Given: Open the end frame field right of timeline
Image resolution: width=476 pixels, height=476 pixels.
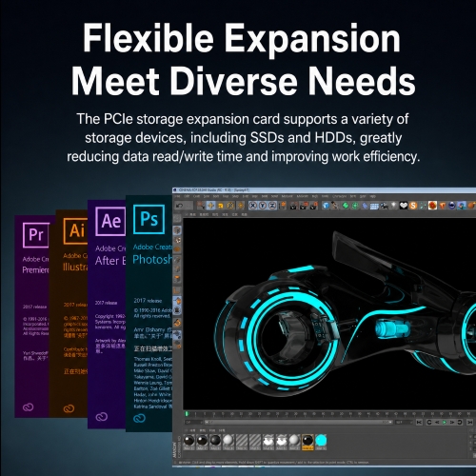Looking at the screenshot, I should (404, 422).
